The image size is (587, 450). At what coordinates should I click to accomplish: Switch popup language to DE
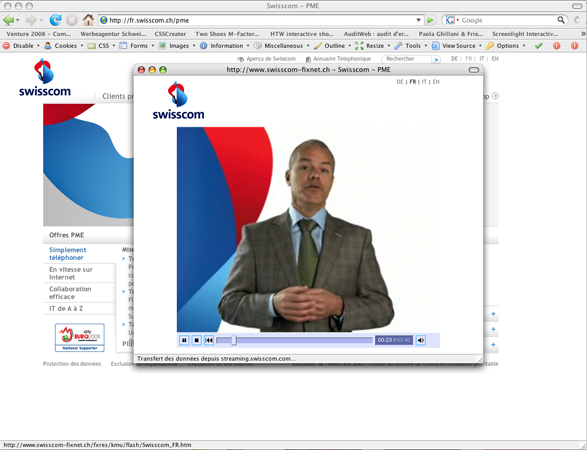[400, 82]
